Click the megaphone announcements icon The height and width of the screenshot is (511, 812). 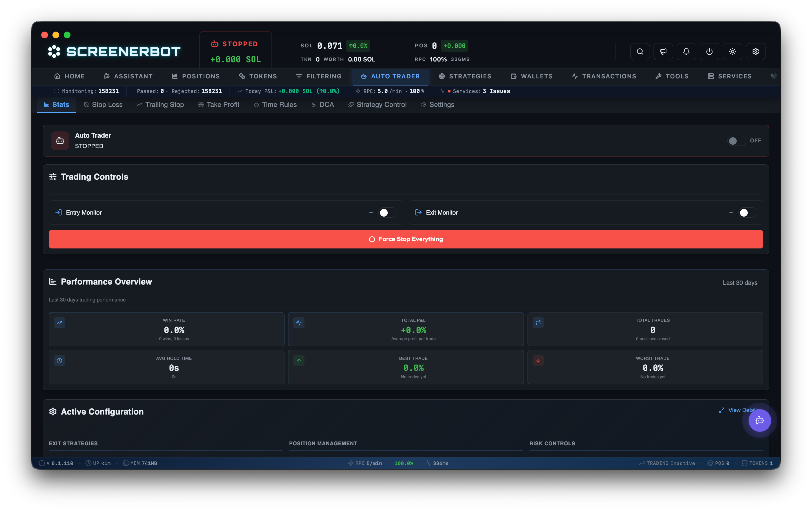pos(663,51)
